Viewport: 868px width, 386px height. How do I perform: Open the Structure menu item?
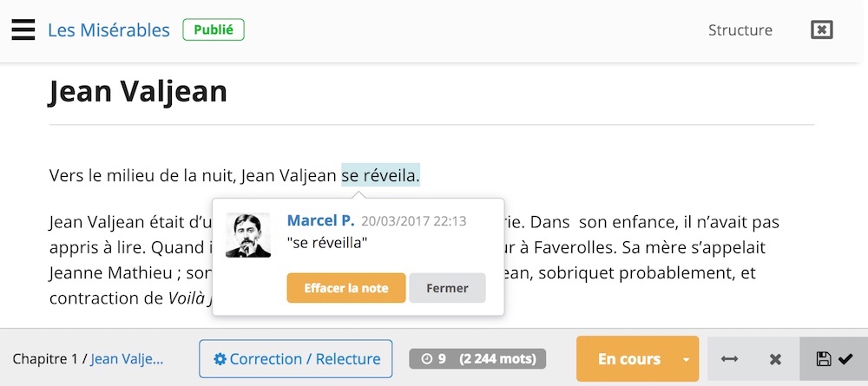click(x=740, y=29)
